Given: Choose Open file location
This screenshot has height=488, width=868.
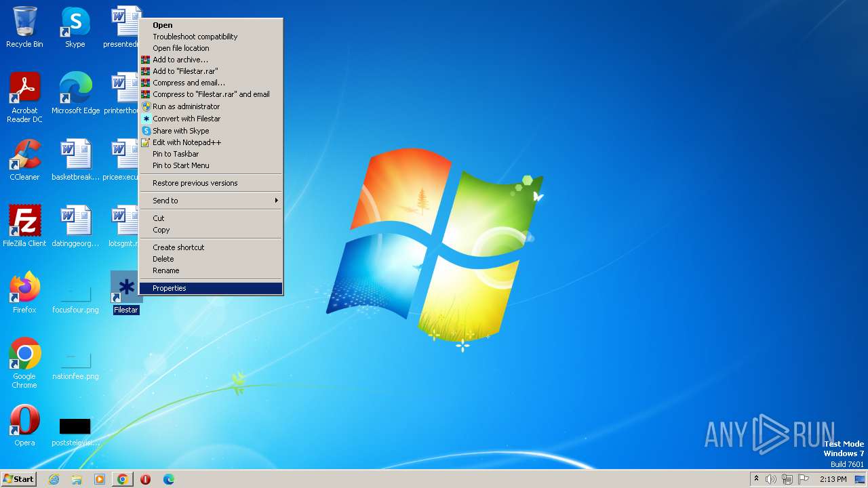Looking at the screenshot, I should (x=211, y=48).
